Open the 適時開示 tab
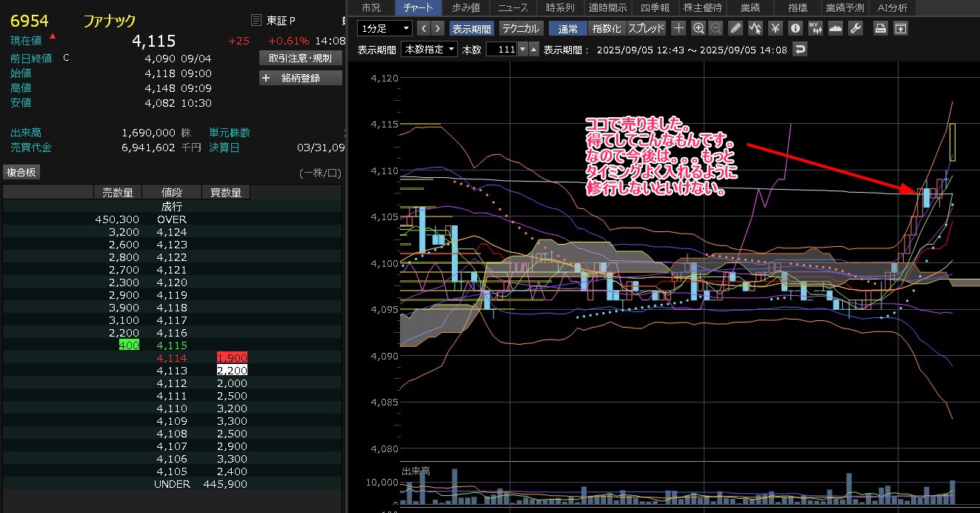 tap(607, 7)
